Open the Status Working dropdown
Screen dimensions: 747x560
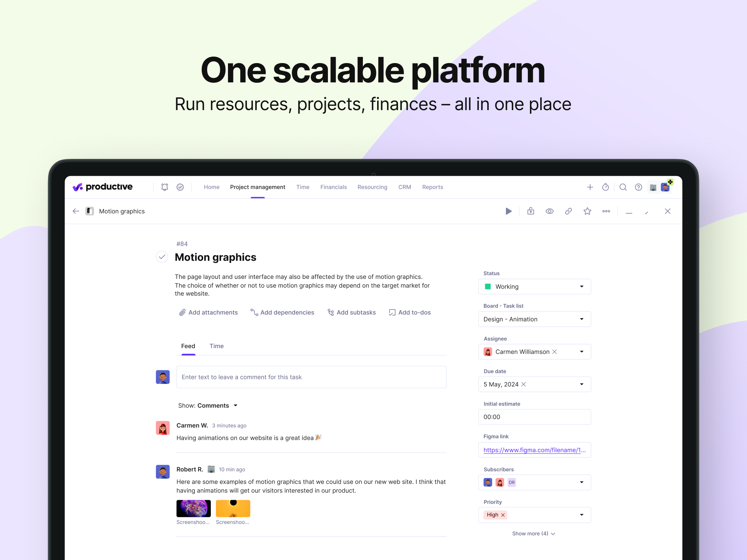point(534,287)
